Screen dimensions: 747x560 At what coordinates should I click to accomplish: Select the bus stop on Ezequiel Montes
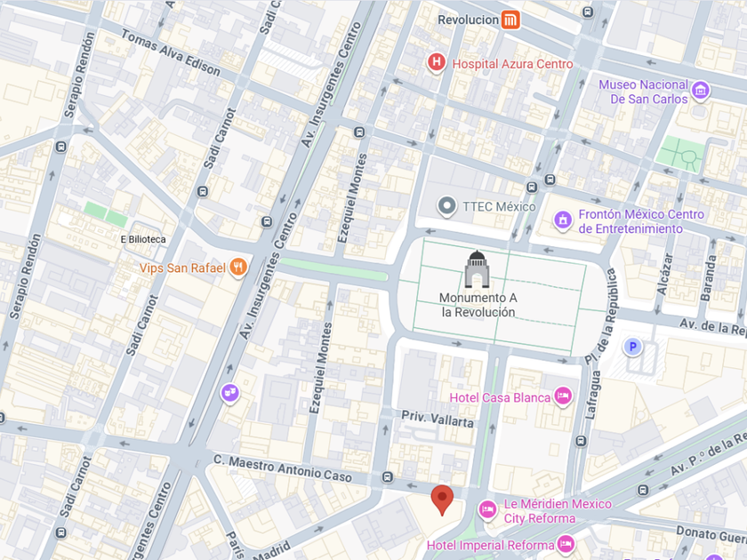coord(359,132)
